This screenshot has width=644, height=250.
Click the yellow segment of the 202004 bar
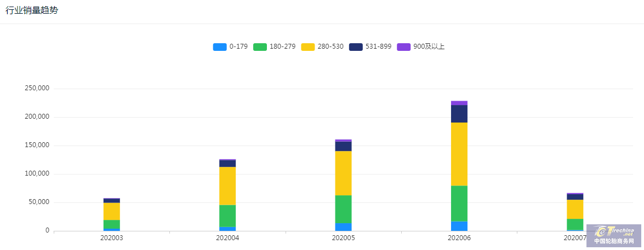click(227, 185)
